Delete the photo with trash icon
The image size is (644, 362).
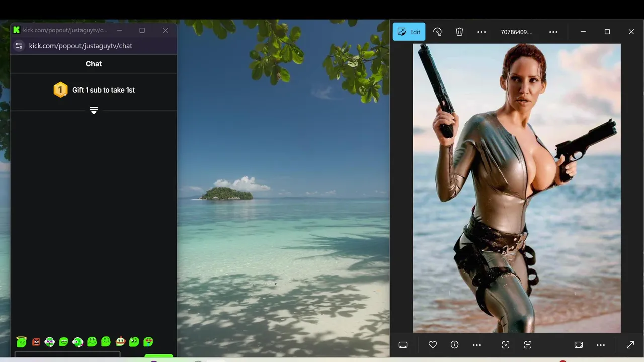click(459, 32)
